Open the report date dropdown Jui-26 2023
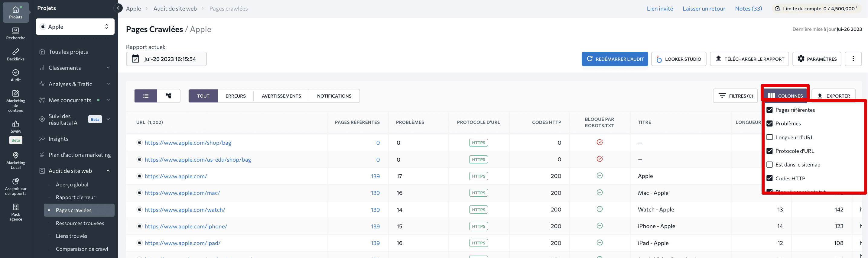Image resolution: width=868 pixels, height=258 pixels. (166, 59)
